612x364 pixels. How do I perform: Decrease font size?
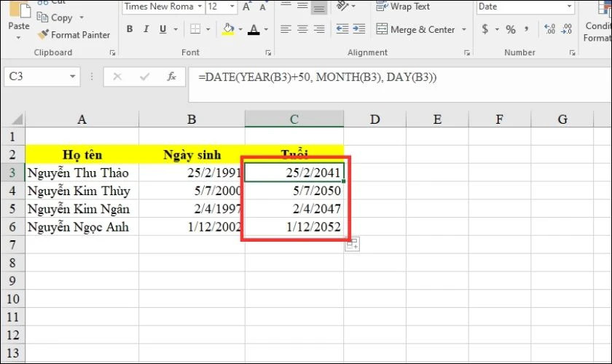coord(263,7)
